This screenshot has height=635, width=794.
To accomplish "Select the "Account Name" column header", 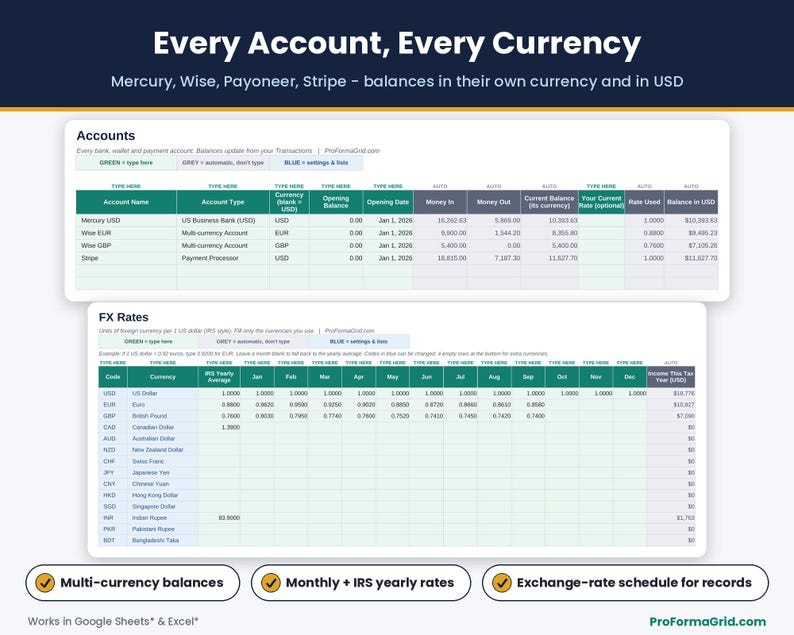I will [x=126, y=202].
